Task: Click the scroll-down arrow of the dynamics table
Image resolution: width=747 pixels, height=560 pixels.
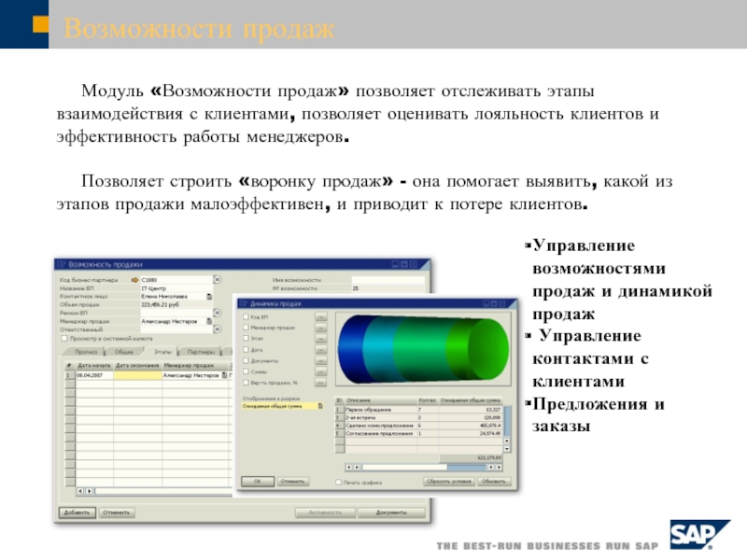Action: [x=507, y=449]
